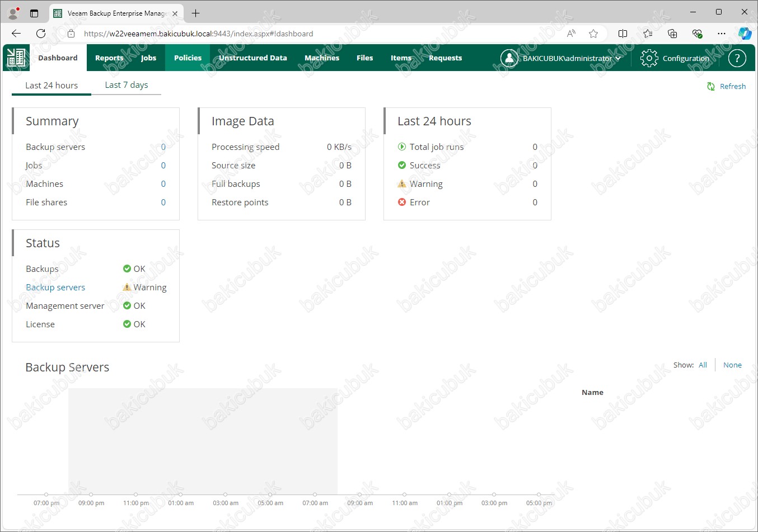This screenshot has width=758, height=532.
Task: Click Management server OK status icon
Action: [x=127, y=305]
